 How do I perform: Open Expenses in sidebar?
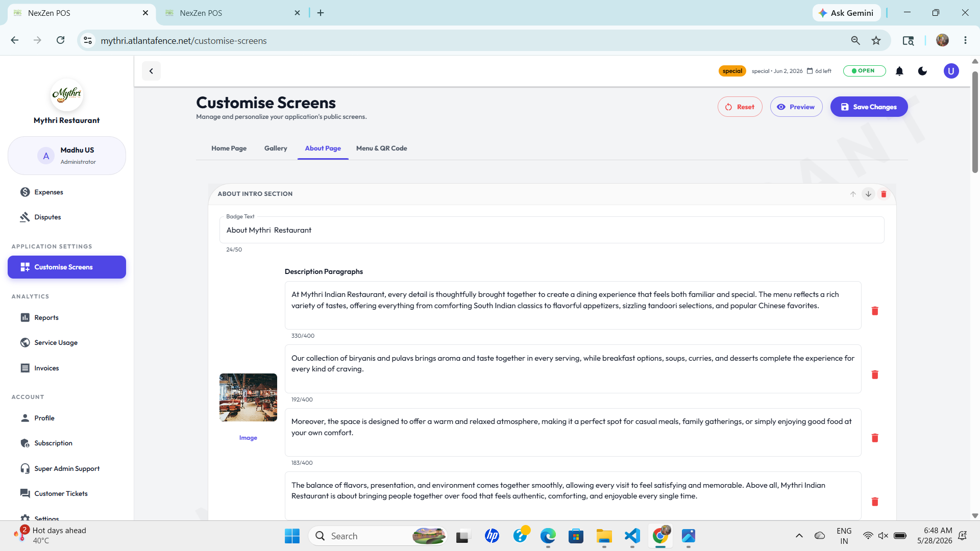pos(66,192)
